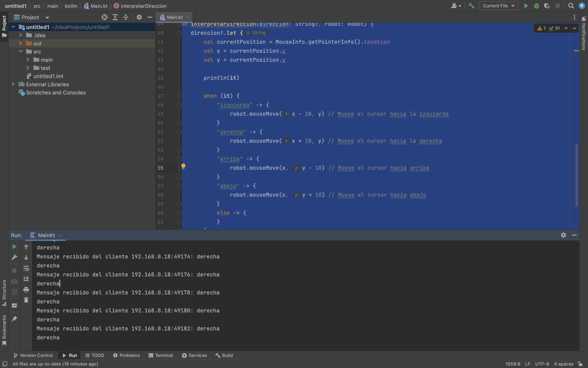This screenshot has width=588, height=368.
Task: Expand the main folder in the Project tree
Action: coord(28,60)
